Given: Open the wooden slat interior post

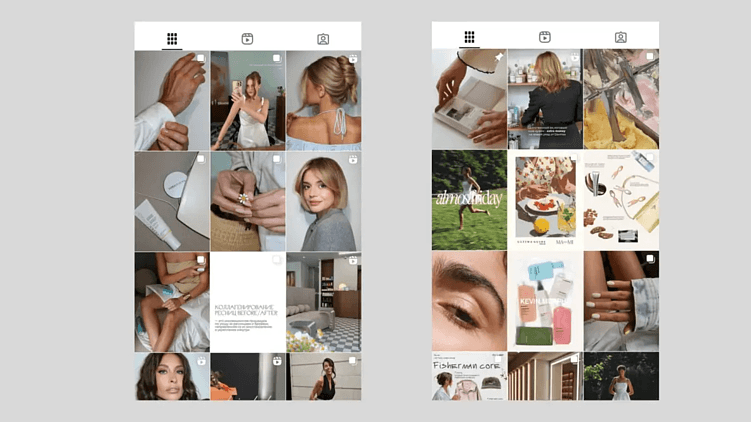Looking at the screenshot, I should point(545,376).
